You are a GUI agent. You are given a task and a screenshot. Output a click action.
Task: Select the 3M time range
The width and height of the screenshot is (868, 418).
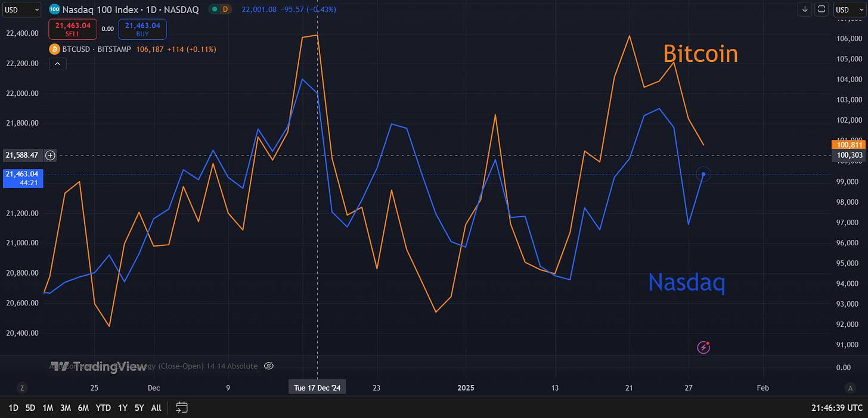click(x=66, y=408)
